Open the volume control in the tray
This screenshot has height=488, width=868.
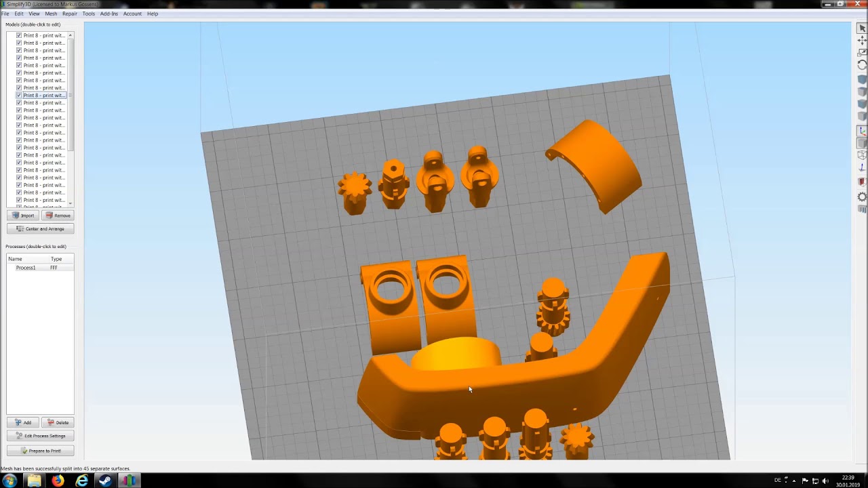[825, 481]
